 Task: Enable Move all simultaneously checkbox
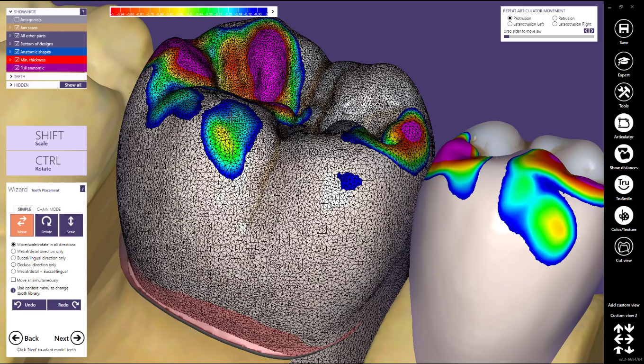coord(13,280)
